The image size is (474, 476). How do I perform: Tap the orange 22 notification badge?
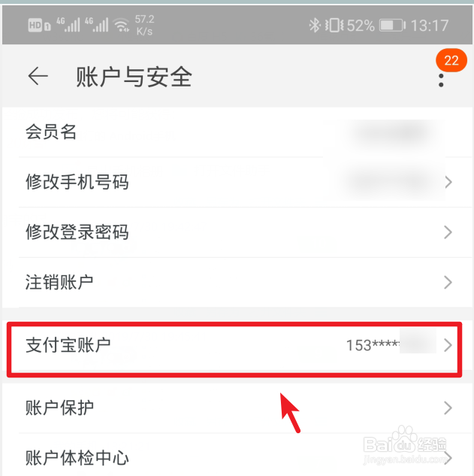point(451,60)
